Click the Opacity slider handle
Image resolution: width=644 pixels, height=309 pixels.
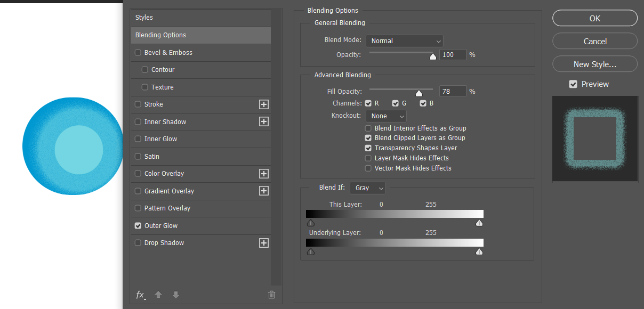(x=433, y=56)
